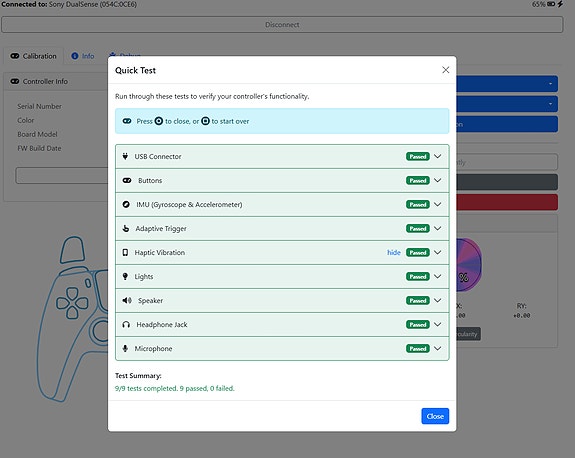The image size is (575, 458).
Task: Switch to the Info tab
Action: [x=83, y=56]
